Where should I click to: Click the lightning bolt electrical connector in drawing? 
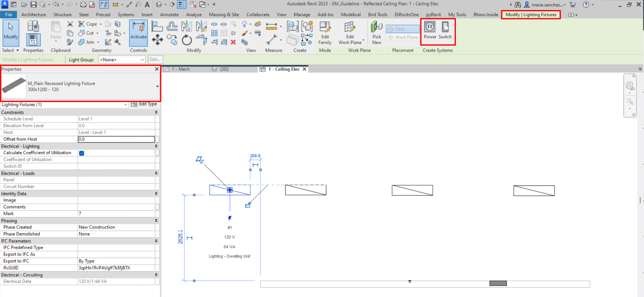click(x=230, y=218)
